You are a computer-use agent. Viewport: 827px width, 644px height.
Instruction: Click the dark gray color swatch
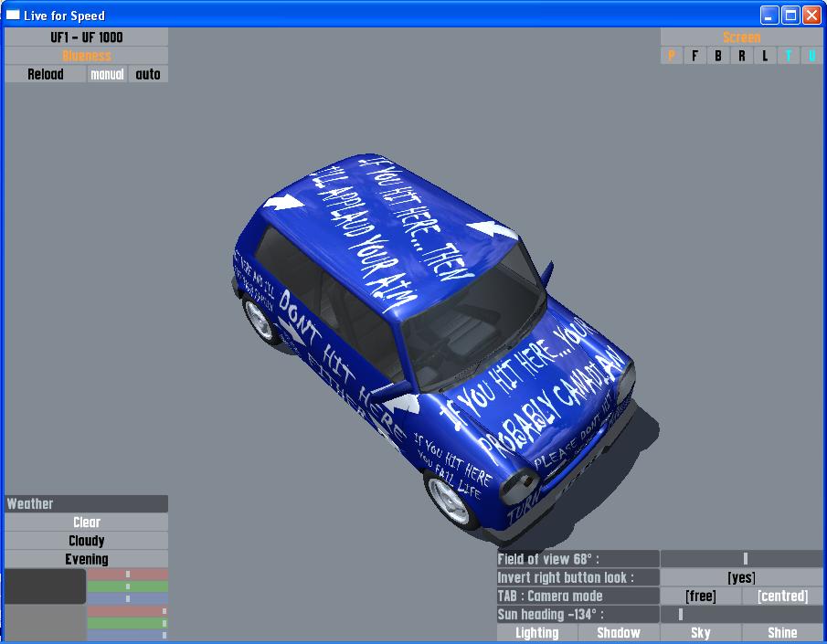[45, 586]
